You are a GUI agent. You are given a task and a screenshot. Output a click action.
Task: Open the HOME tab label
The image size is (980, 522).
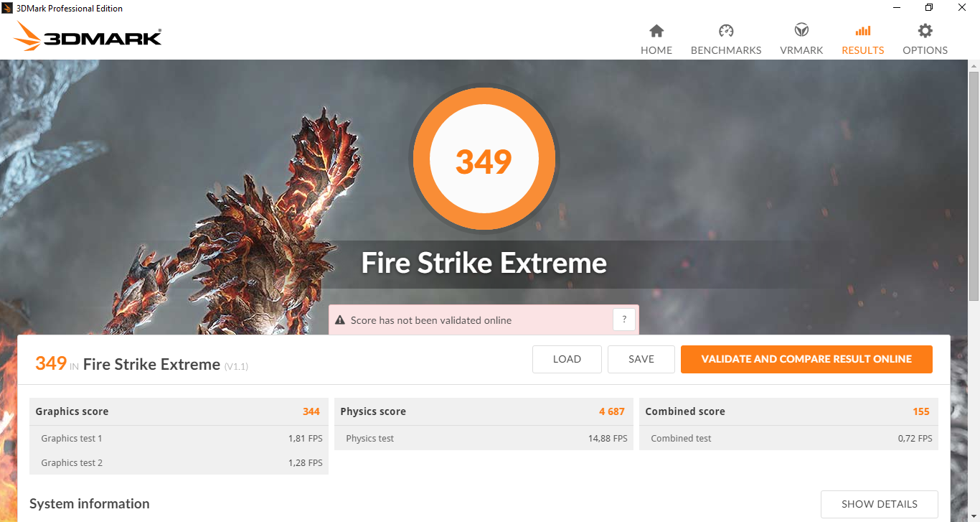656,50
